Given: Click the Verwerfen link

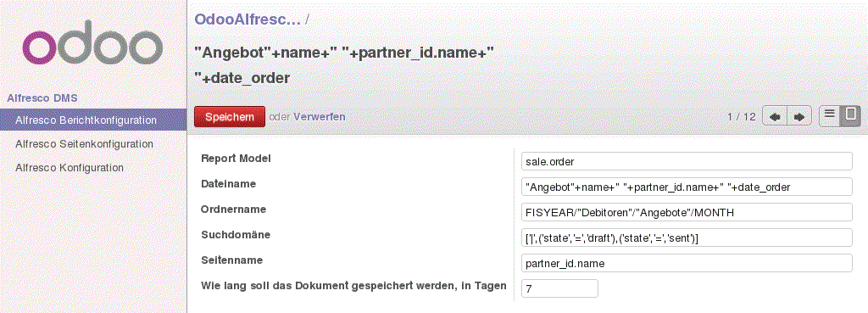Looking at the screenshot, I should click(x=320, y=117).
